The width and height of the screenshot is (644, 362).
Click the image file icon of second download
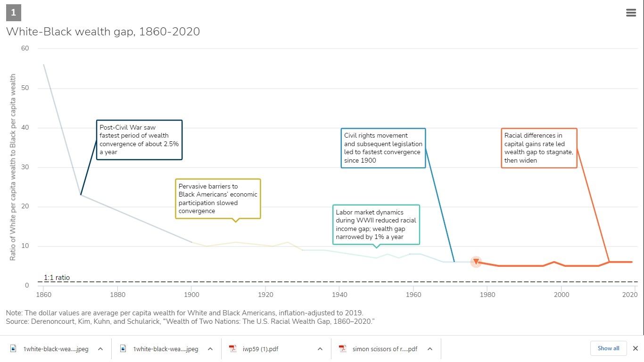[123, 349]
